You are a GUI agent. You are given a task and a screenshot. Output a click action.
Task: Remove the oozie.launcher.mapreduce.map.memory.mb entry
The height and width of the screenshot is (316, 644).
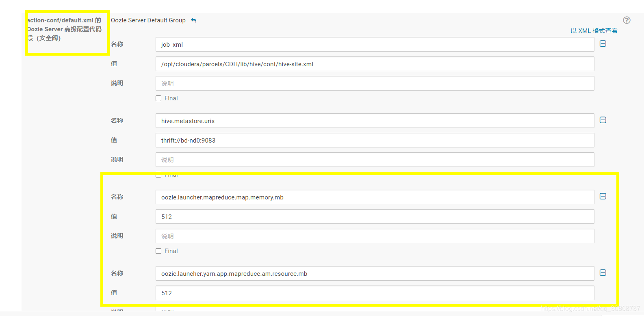click(603, 196)
